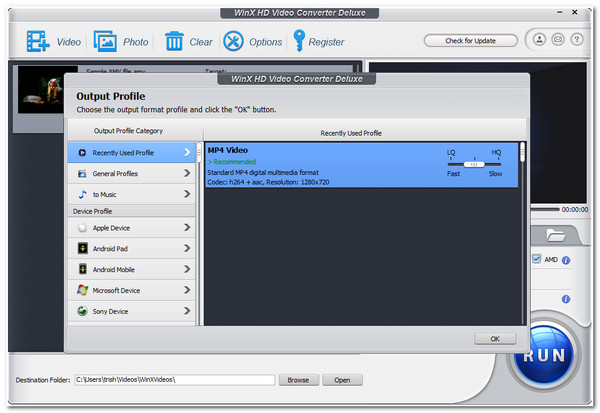Viewport: 600px width, 413px height.
Task: Expand Android Mobile chevron arrow
Action: coord(187,269)
